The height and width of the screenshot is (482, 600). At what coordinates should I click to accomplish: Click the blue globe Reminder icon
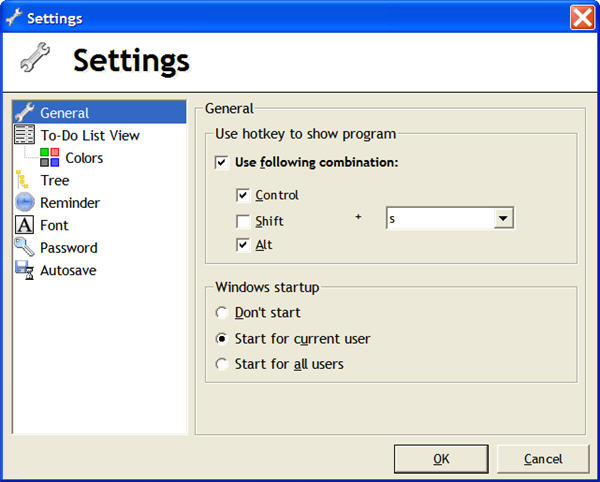click(25, 202)
